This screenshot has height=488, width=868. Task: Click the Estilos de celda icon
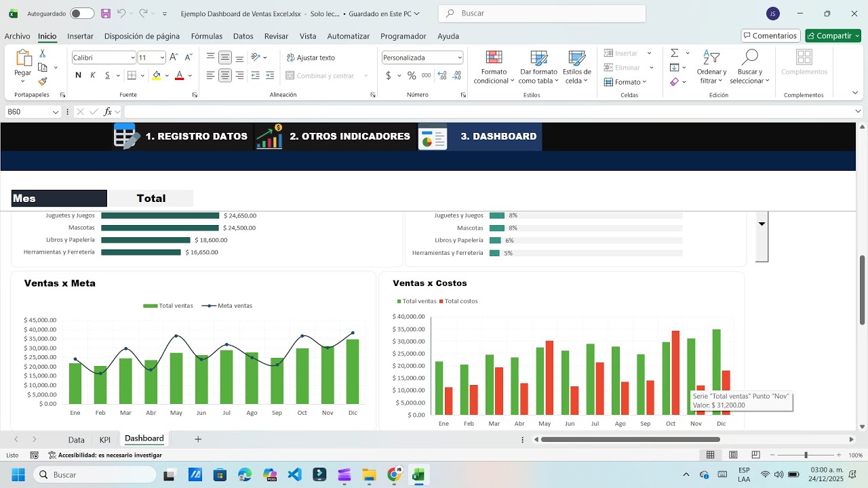pyautogui.click(x=577, y=58)
